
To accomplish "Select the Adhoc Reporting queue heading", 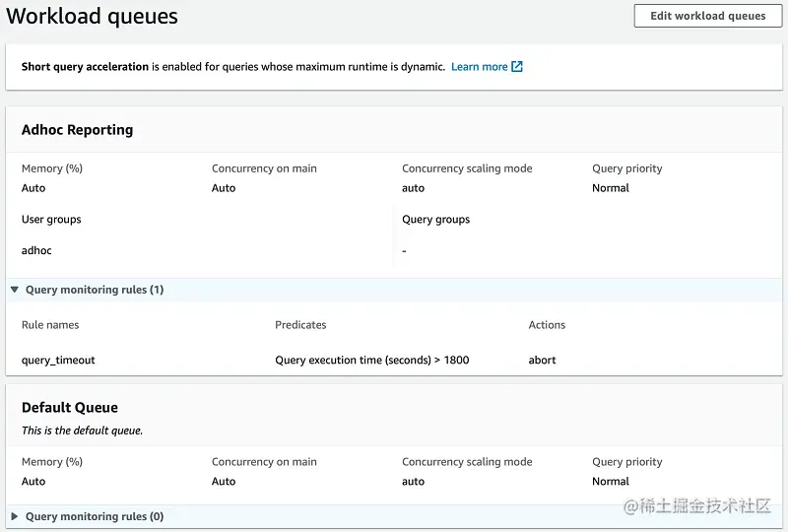I will tap(77, 130).
